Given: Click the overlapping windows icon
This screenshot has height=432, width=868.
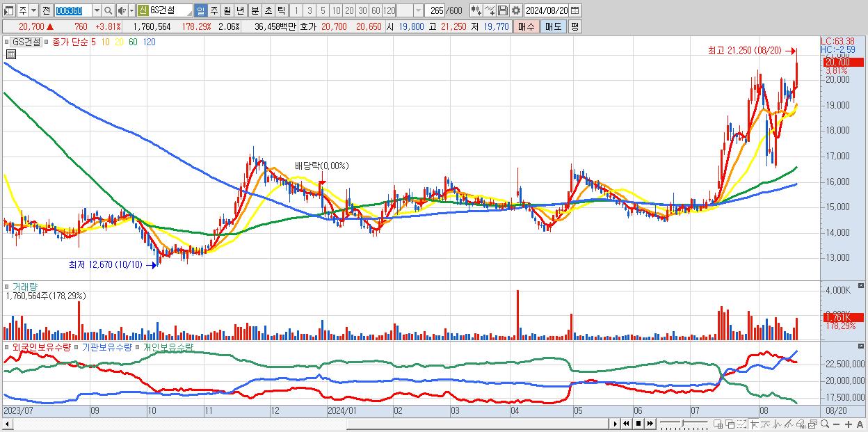Looking at the screenshot, I should pyautogui.click(x=730, y=424).
